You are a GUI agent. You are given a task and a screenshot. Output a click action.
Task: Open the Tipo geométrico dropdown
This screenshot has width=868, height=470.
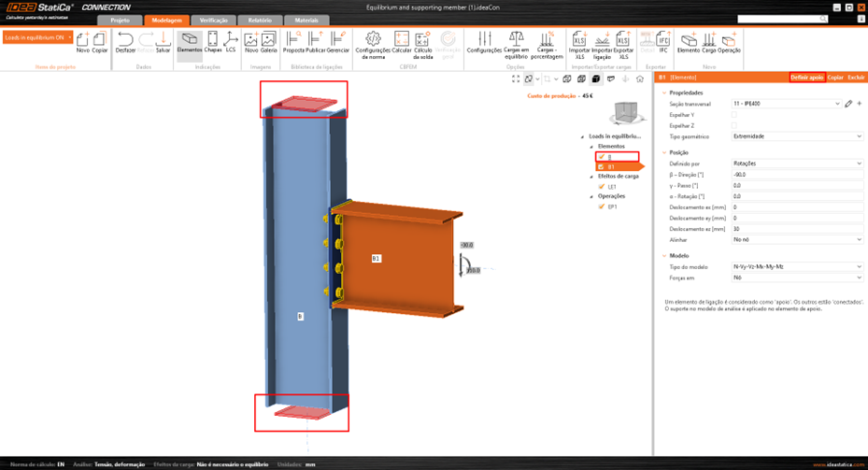(796, 136)
